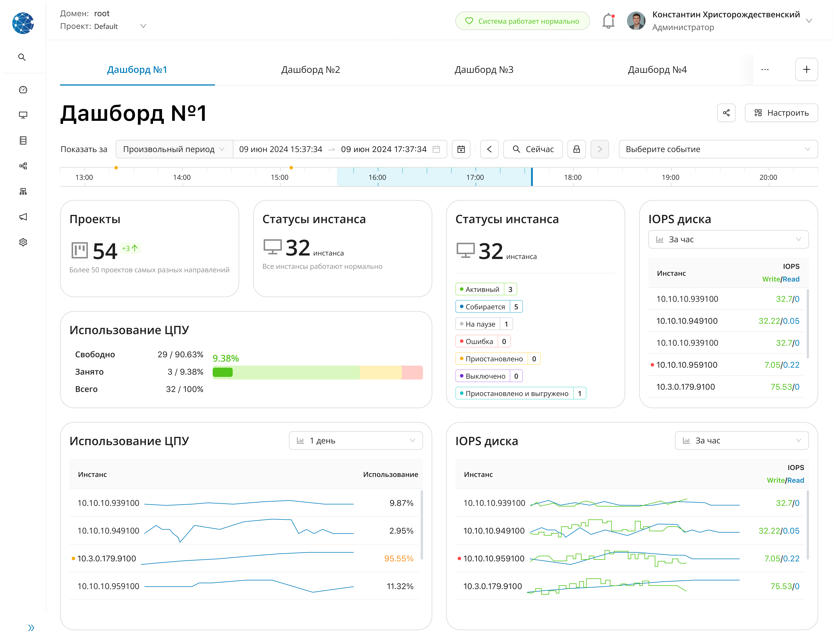Open the Произвольный период dropdown
Viewport: 835px width, 644px height.
click(x=174, y=149)
